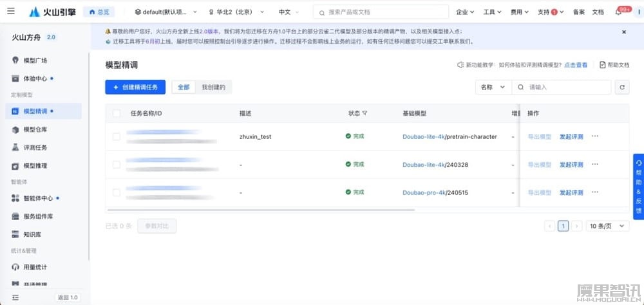The width and height of the screenshot is (644, 305).
Task: Click the 状态 column filter icon
Action: point(365,113)
